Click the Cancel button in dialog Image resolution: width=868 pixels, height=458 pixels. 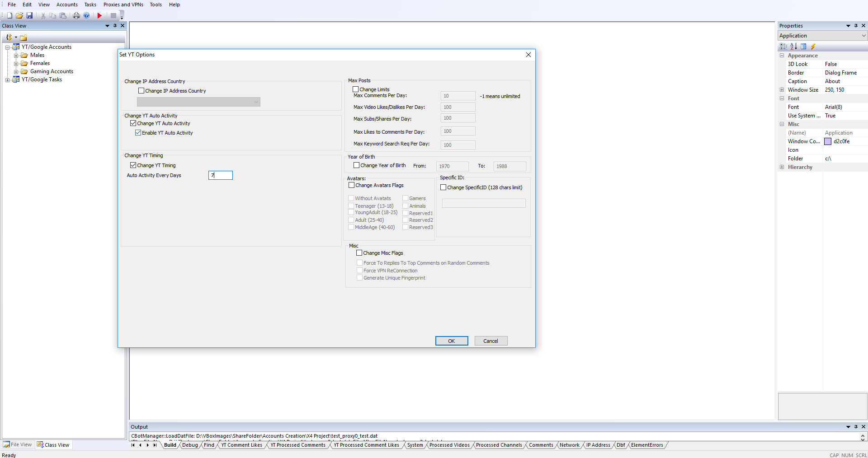point(491,341)
